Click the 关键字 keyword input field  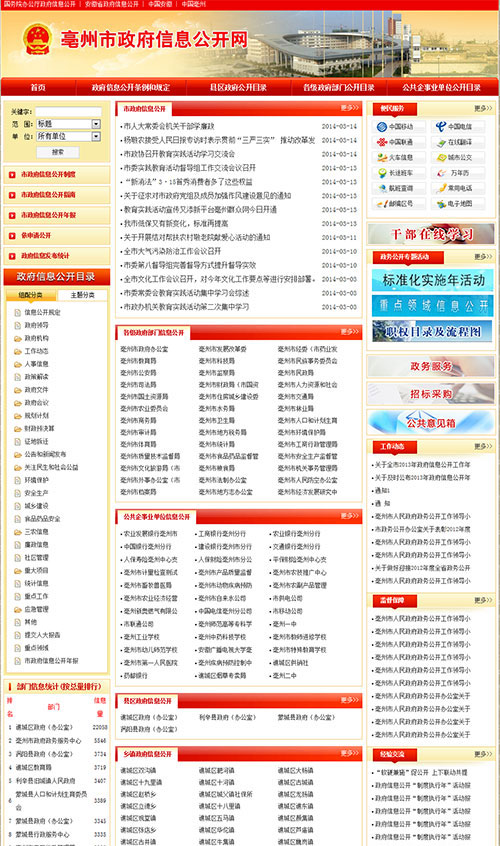[x=69, y=112]
